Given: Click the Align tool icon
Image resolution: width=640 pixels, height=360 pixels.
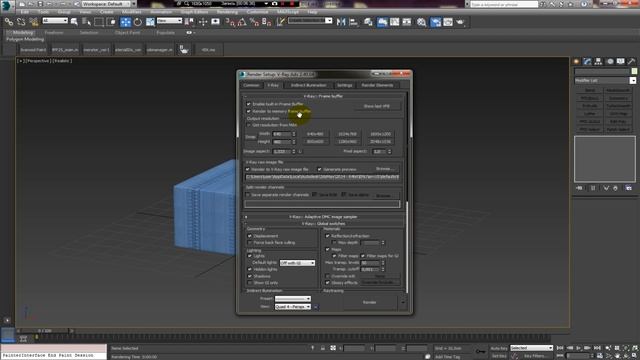Looking at the screenshot, I should [353, 22].
